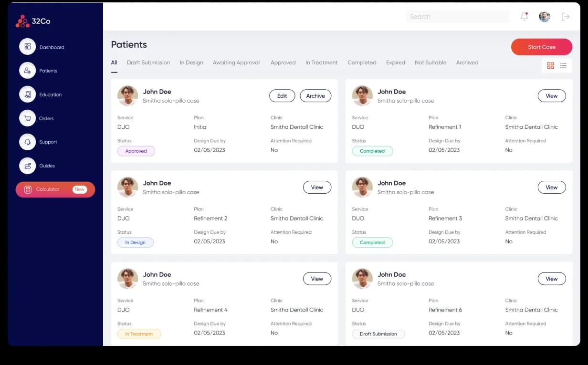Click the Search input field
Screen dimensions: 588x365
458,16
